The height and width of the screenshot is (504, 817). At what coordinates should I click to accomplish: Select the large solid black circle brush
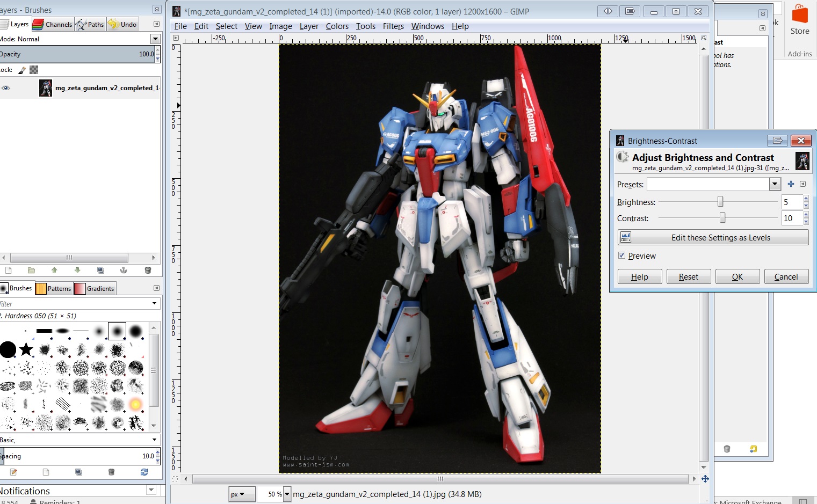[x=8, y=349]
